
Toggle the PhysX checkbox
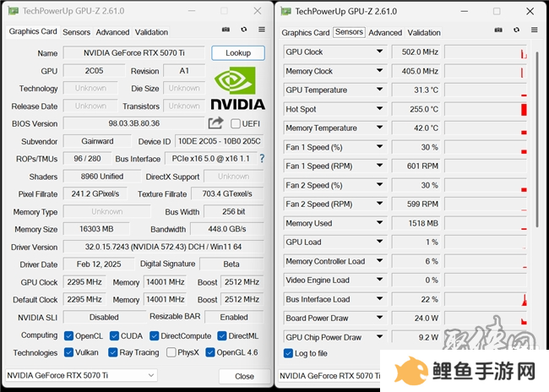[x=171, y=352]
